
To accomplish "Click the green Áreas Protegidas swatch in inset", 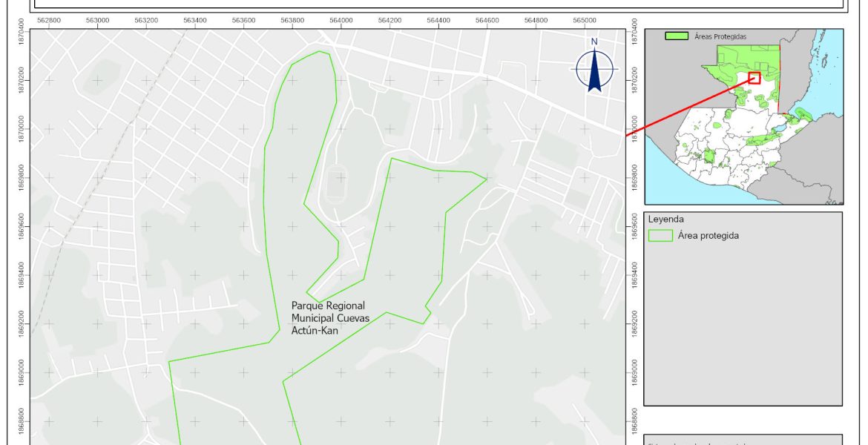I will 675,36.
